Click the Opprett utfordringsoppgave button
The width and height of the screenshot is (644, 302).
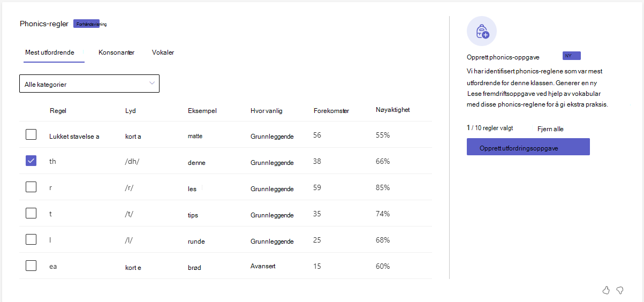tap(528, 147)
